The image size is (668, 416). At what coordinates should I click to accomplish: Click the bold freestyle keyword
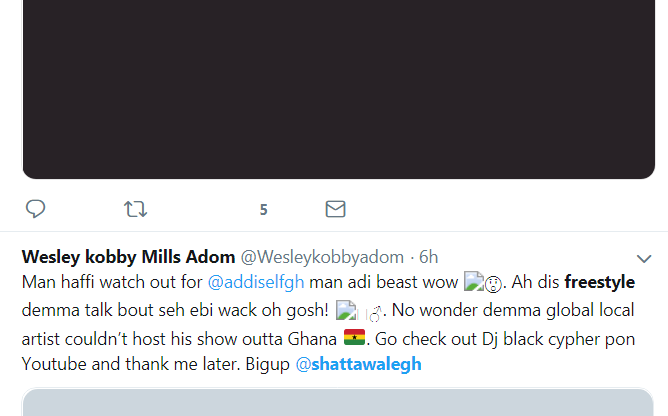click(599, 282)
